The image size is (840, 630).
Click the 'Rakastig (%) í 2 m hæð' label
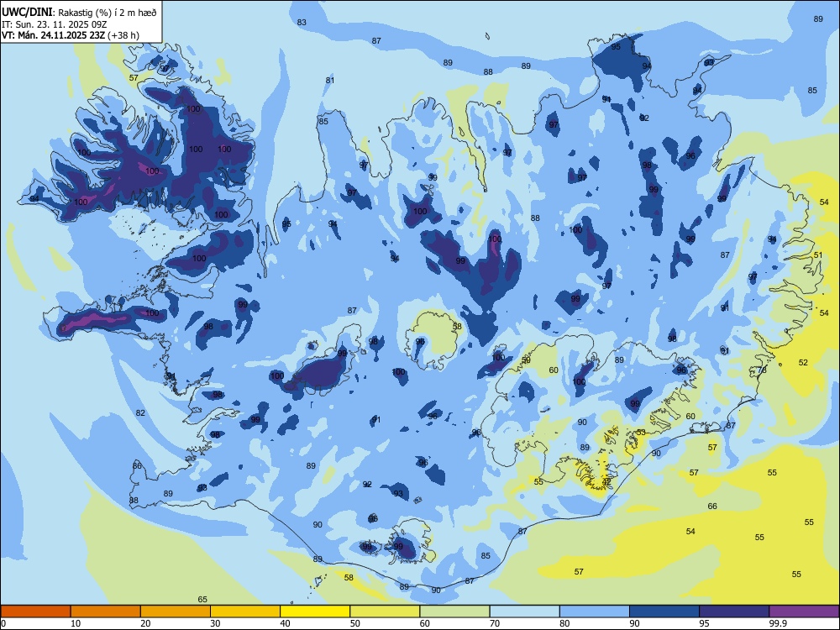[x=107, y=13]
